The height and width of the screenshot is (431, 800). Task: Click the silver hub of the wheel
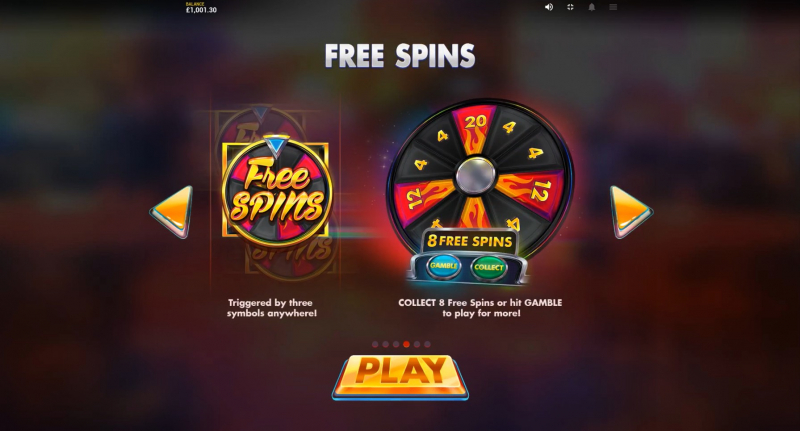(x=475, y=175)
